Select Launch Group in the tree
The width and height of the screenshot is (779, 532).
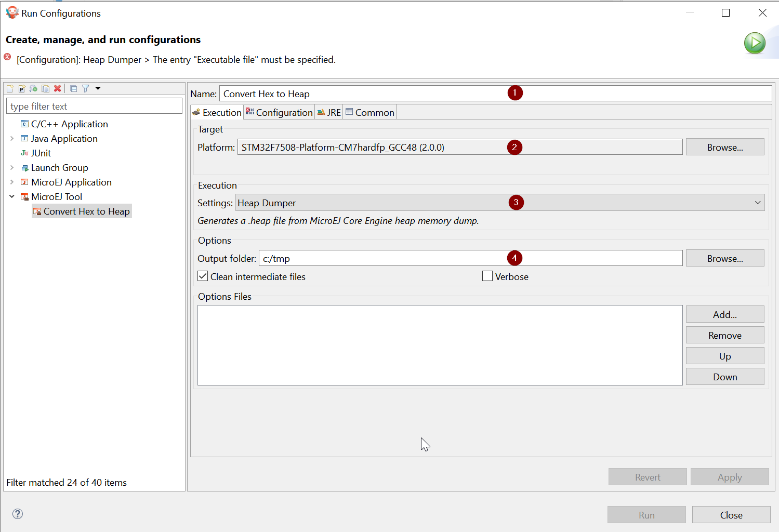(x=59, y=168)
